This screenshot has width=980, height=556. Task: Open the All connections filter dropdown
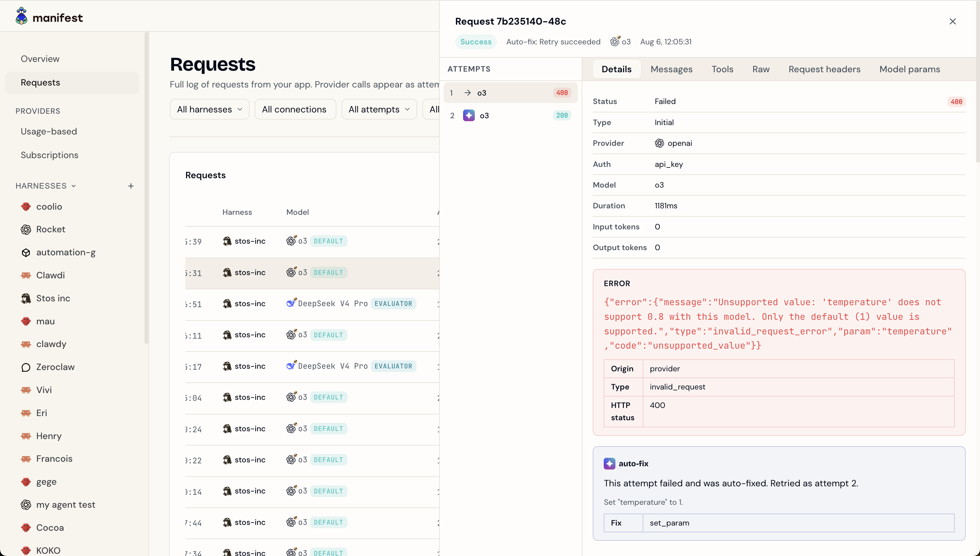(295, 109)
